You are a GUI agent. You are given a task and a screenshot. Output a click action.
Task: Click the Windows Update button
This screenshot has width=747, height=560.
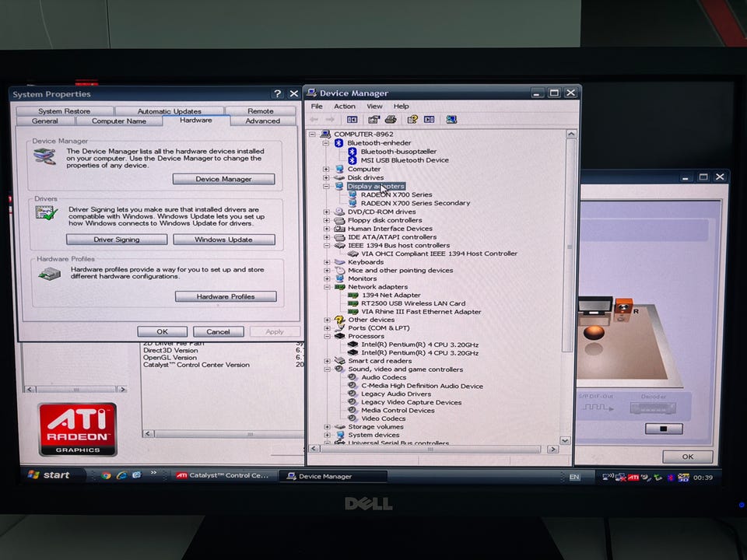tap(224, 240)
